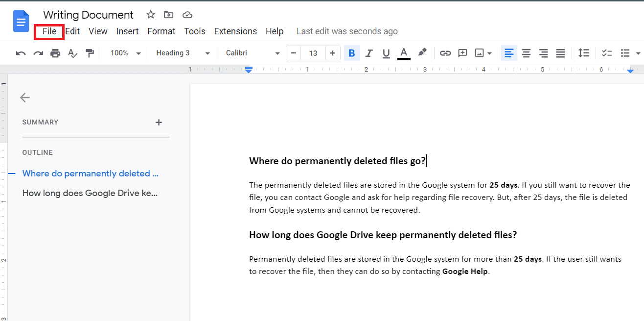Open the Heading 3 style dropdown
The width and height of the screenshot is (644, 321).
183,53
